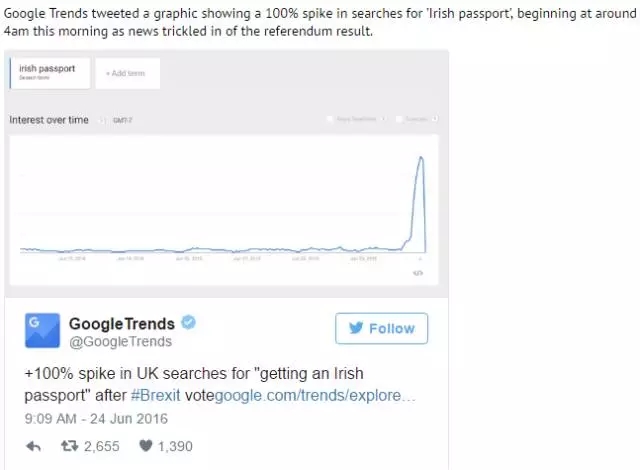The image size is (640, 470).
Task: Reply to the GoogleTrends tweet
Action: click(33, 446)
